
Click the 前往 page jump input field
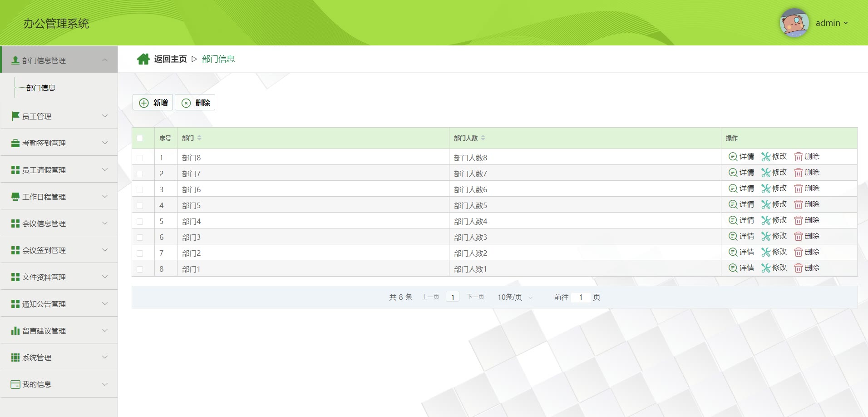(x=581, y=297)
